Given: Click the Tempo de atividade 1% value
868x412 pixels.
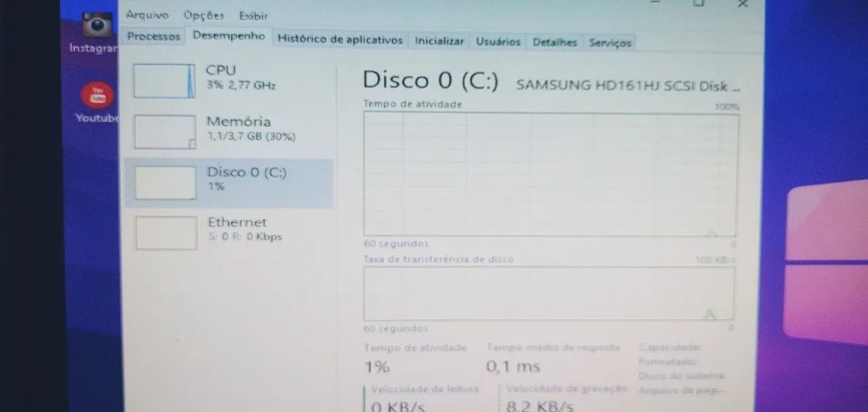Looking at the screenshot, I should (x=377, y=367).
